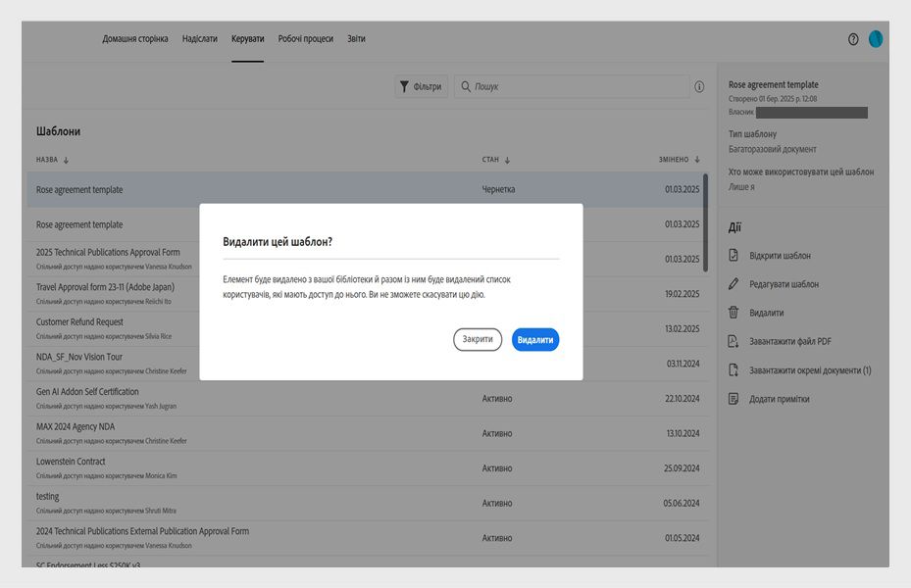911x588 pixels.
Task: Select 2024 Technical Publications External Publication Approval Form
Action: 368,537
